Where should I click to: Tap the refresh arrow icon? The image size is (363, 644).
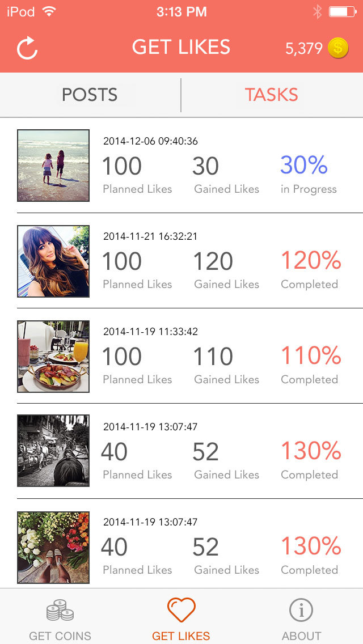click(x=27, y=48)
